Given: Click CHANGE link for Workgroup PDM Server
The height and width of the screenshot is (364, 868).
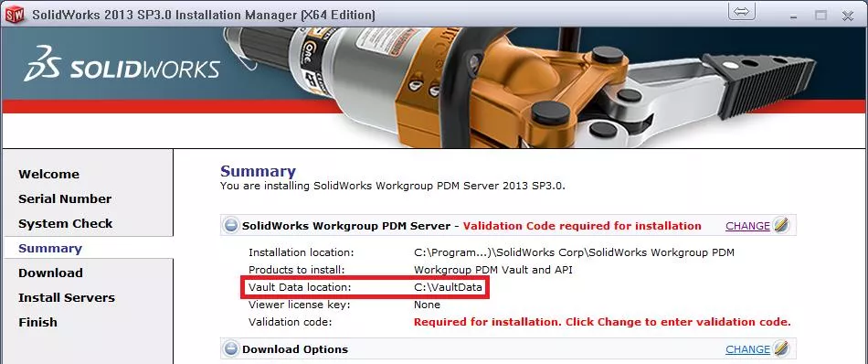Looking at the screenshot, I should pyautogui.click(x=747, y=226).
